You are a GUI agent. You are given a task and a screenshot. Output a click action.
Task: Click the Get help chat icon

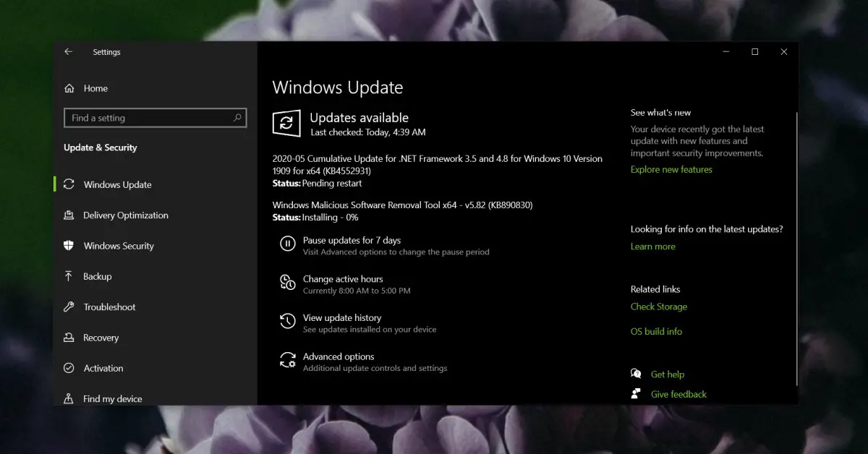point(636,374)
